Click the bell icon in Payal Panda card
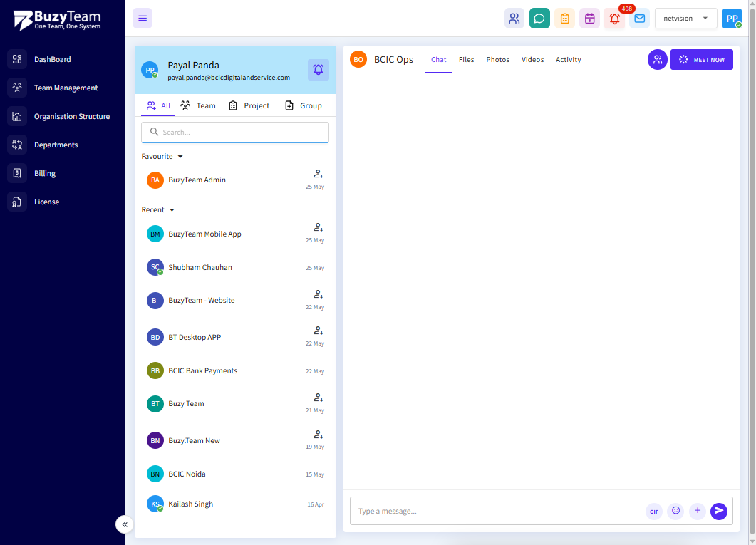 tap(319, 70)
